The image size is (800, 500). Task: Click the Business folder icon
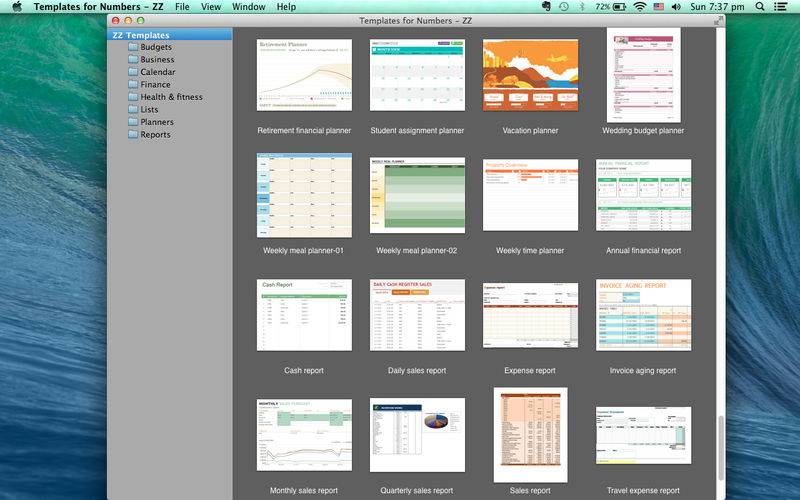133,59
